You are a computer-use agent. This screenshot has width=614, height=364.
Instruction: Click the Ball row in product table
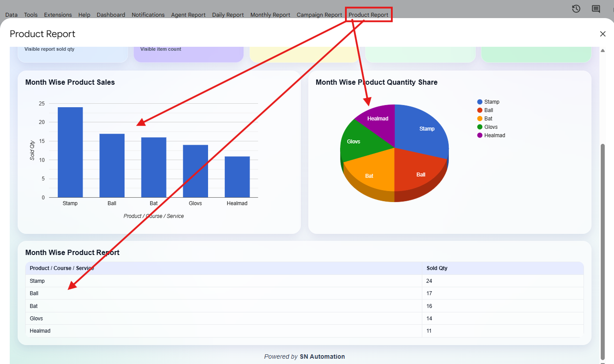304,293
